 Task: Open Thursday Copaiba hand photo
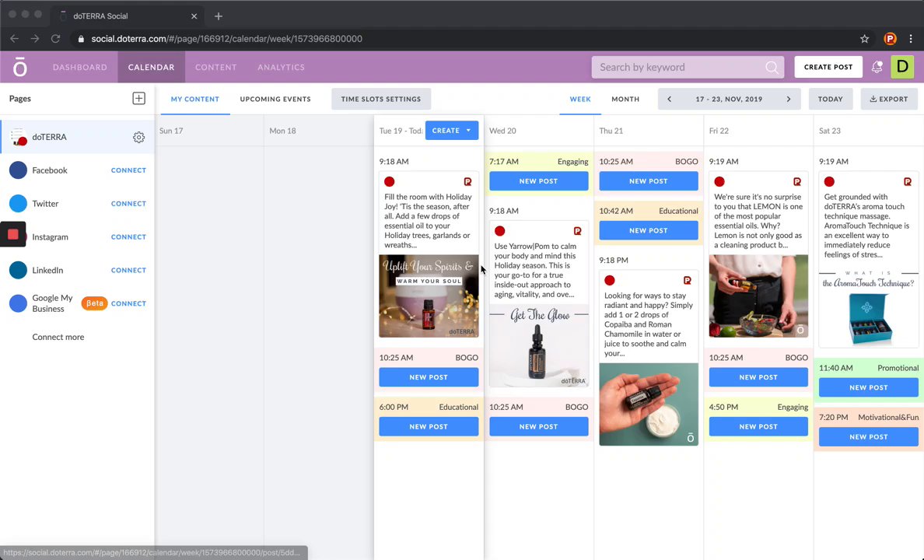click(648, 404)
